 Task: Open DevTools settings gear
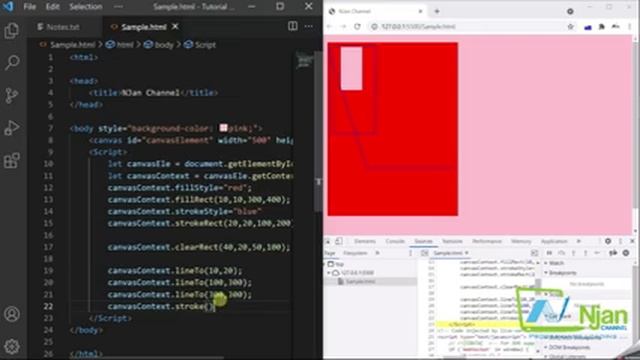[x=608, y=241]
